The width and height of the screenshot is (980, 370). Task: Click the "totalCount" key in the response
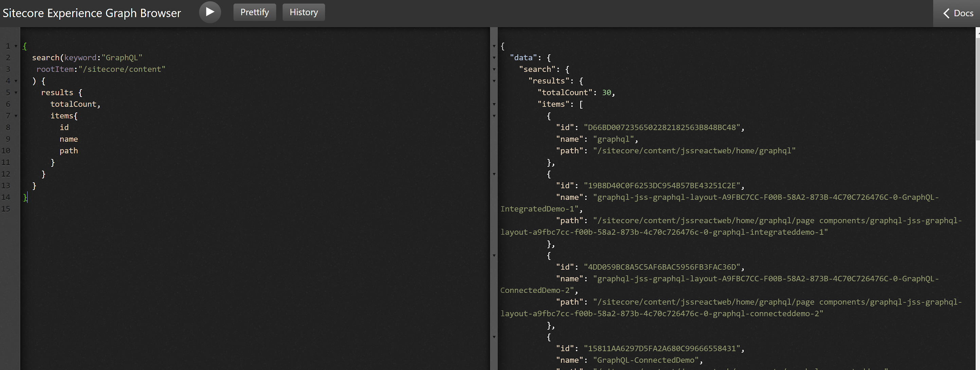[x=565, y=92]
